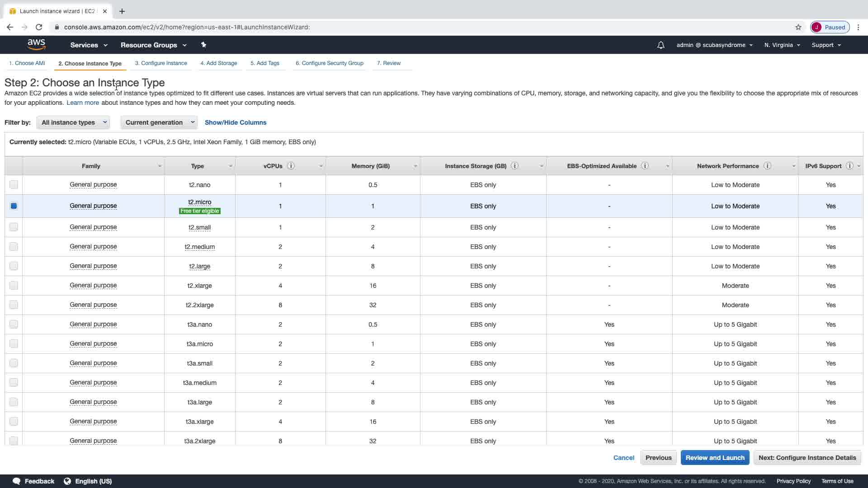The image size is (868, 488).
Task: Click the AWS logo home icon
Action: click(36, 44)
